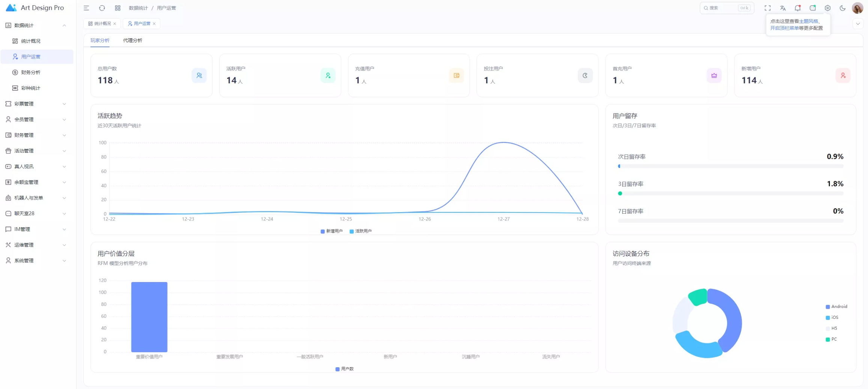The width and height of the screenshot is (868, 389).
Task: Click the 主题风格 link in tooltip
Action: coord(808,21)
